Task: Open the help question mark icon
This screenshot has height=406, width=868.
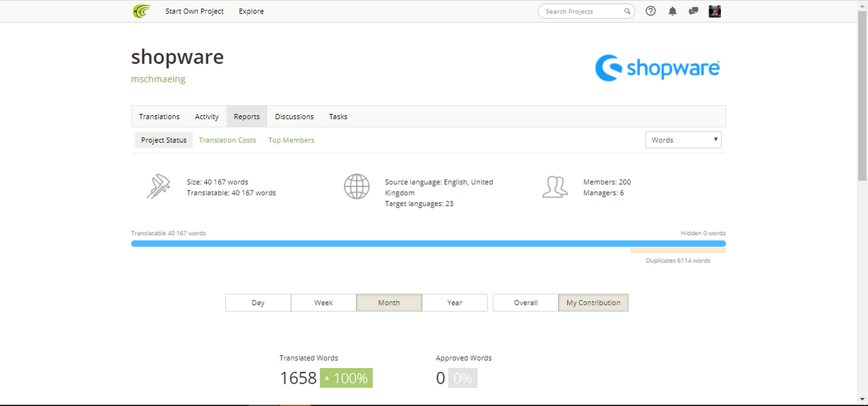Action: coord(651,11)
